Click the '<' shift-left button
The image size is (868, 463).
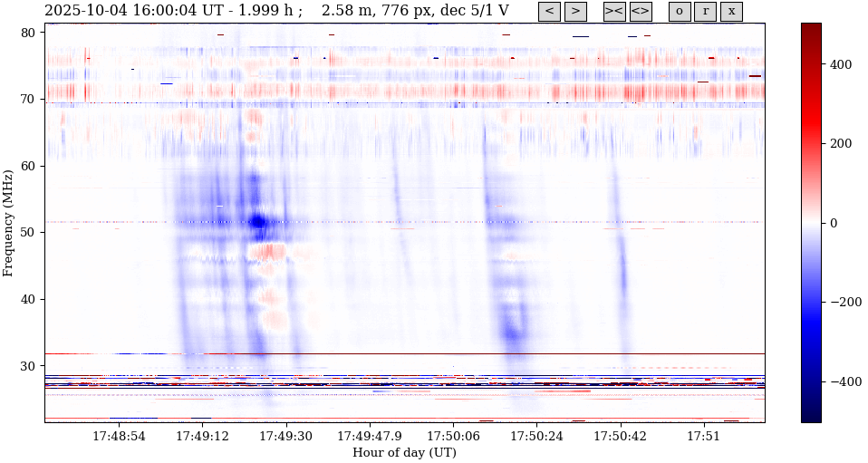(x=549, y=12)
